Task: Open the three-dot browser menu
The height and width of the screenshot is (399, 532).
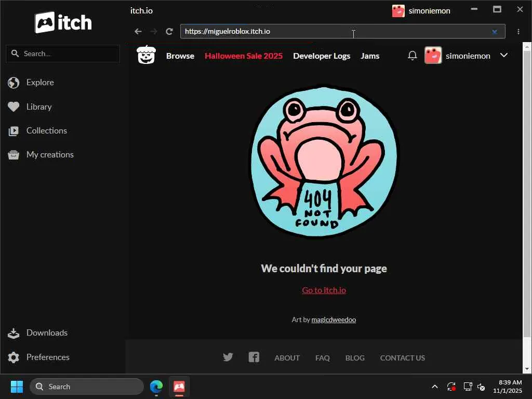Action: pos(518,32)
